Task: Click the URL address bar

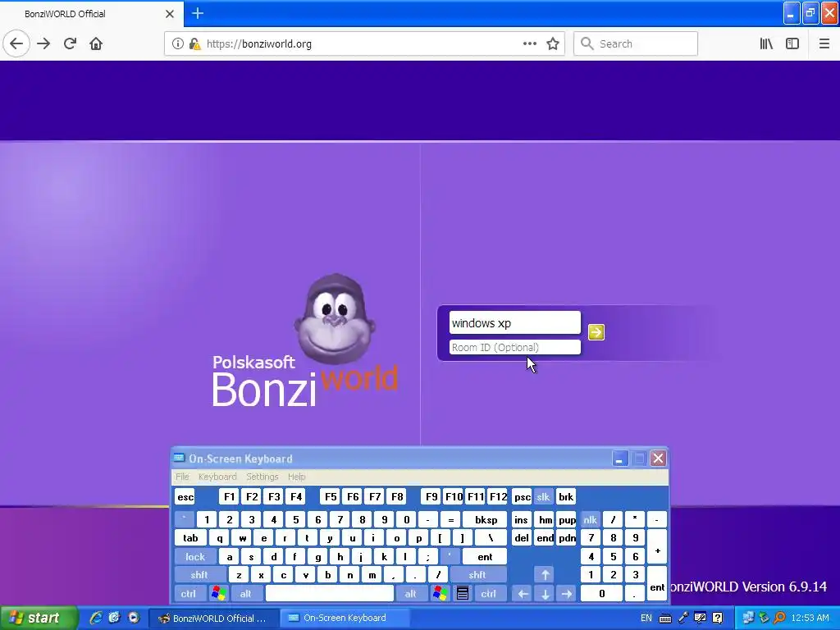Action: tap(364, 44)
